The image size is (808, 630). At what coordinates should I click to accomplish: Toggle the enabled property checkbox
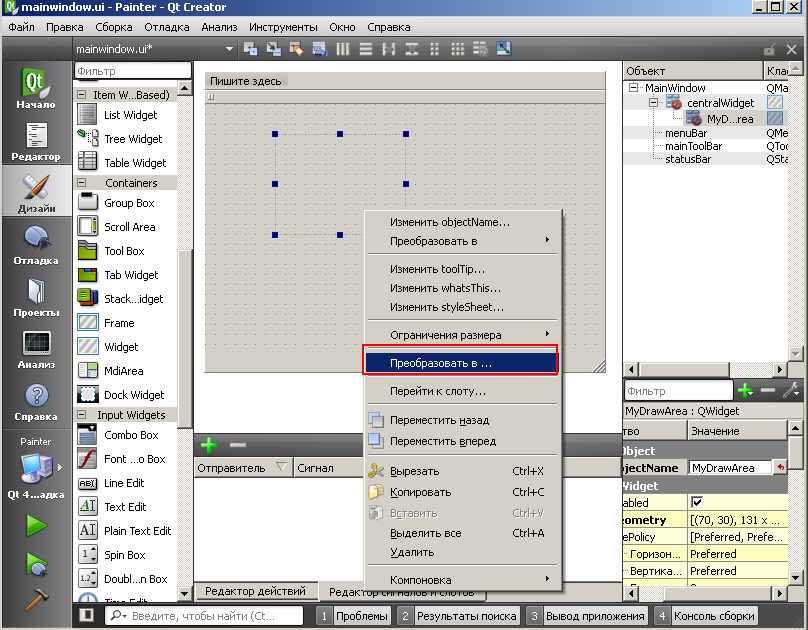point(697,502)
